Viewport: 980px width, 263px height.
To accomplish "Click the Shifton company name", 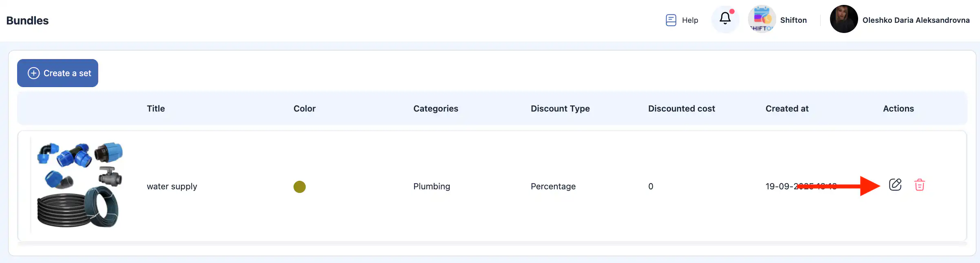I will coord(793,20).
